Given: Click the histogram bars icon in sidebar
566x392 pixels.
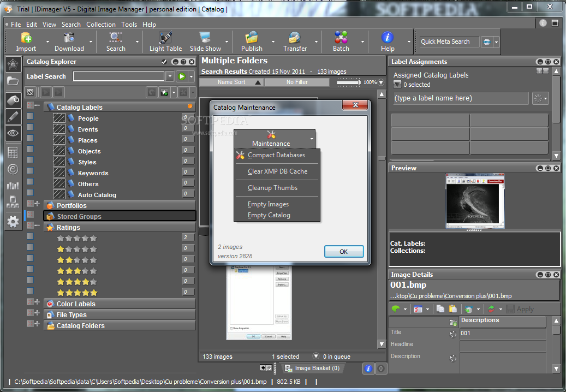Looking at the screenshot, I should coord(13,186).
